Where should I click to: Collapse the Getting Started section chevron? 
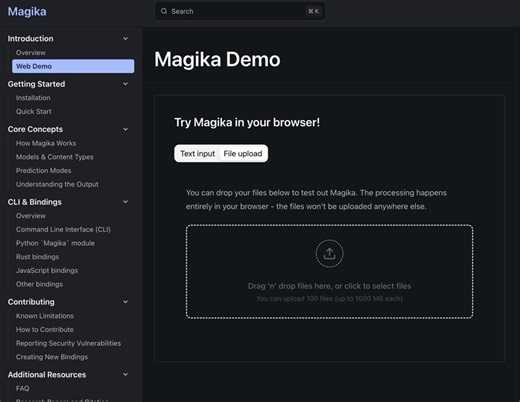(125, 84)
